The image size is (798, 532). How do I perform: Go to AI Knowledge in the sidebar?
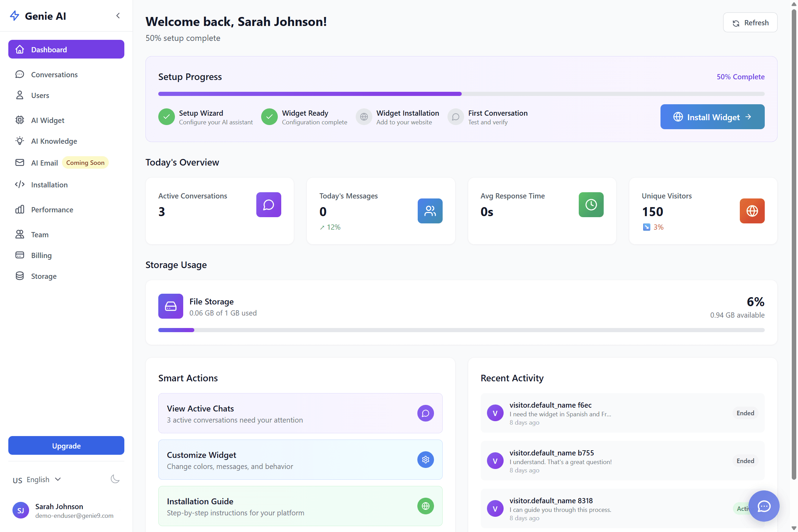[x=54, y=141]
